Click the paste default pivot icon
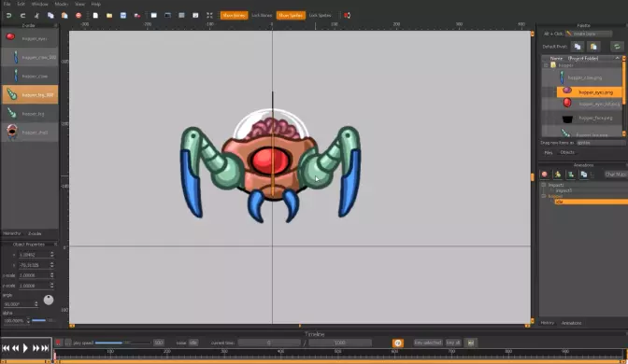Screen dimensions: 628x364 click(x=593, y=47)
